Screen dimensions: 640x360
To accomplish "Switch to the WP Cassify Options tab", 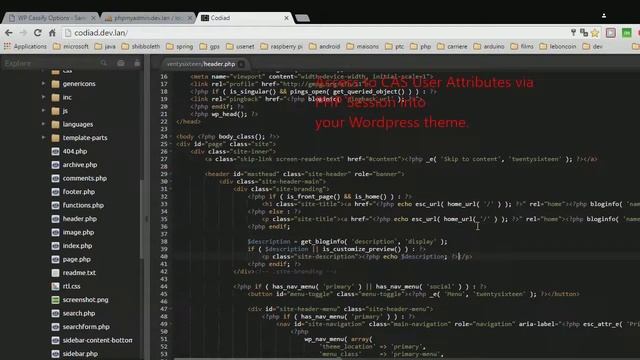I will [x=51, y=18].
